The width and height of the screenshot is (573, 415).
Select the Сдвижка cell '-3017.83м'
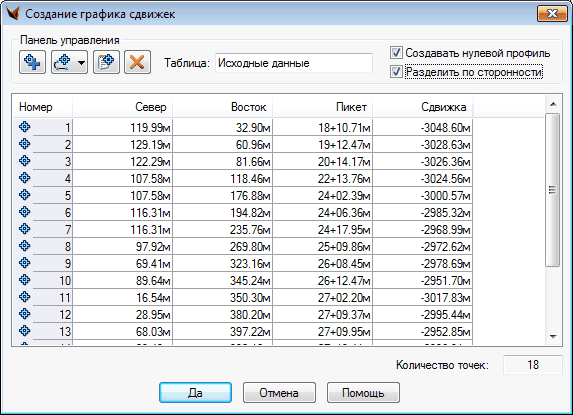(422, 298)
